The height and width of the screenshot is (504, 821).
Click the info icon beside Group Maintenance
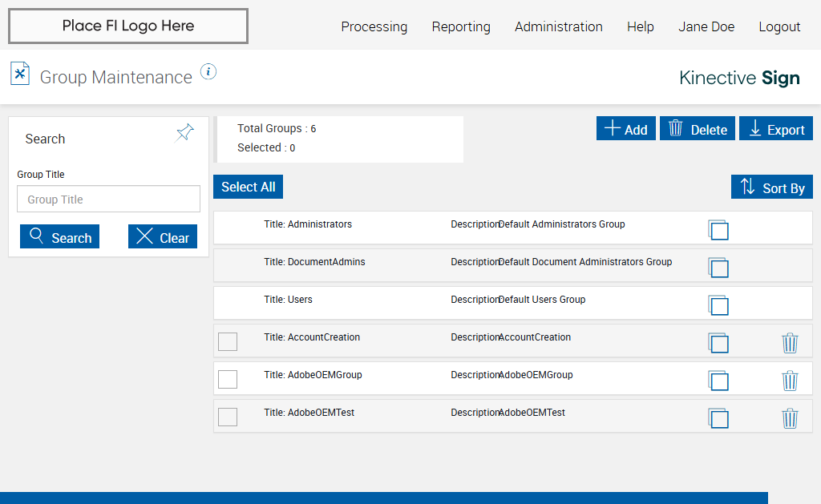[208, 72]
